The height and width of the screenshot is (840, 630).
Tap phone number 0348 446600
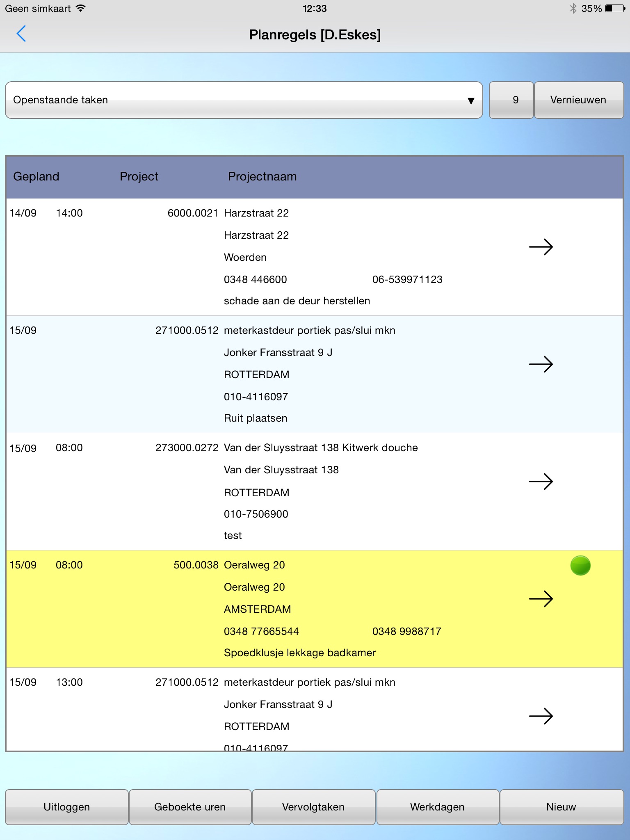tap(256, 280)
